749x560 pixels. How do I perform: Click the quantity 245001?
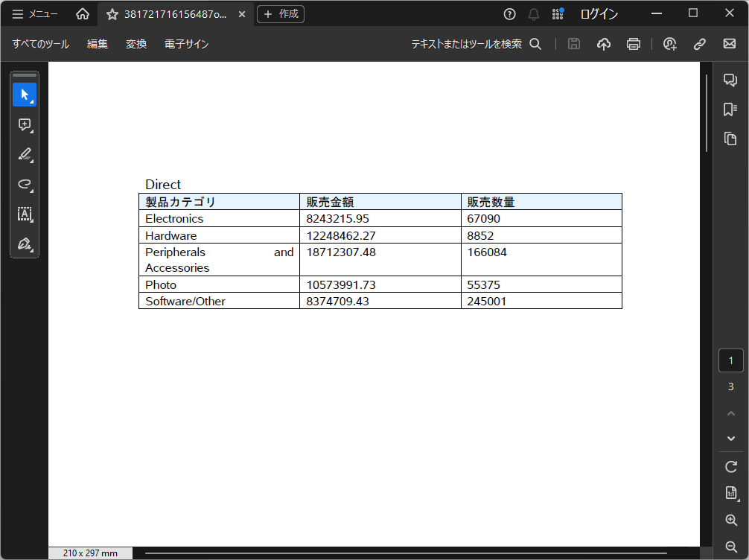487,301
